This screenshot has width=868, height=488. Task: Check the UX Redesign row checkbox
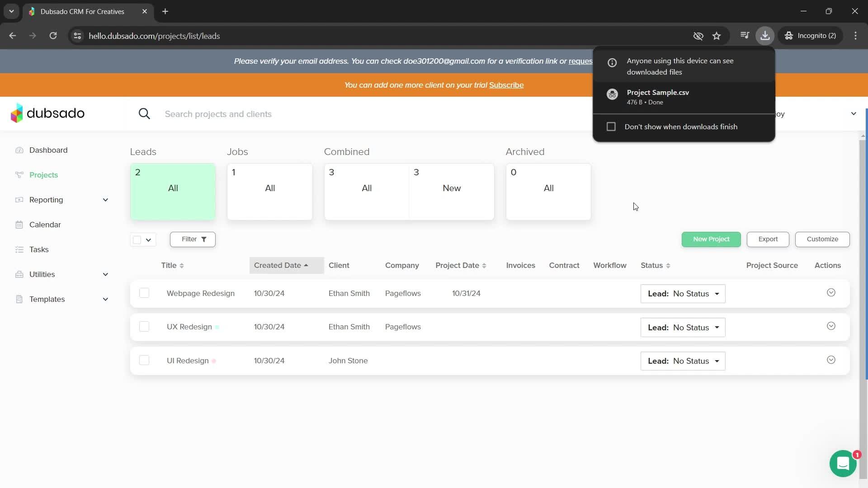[x=144, y=326]
